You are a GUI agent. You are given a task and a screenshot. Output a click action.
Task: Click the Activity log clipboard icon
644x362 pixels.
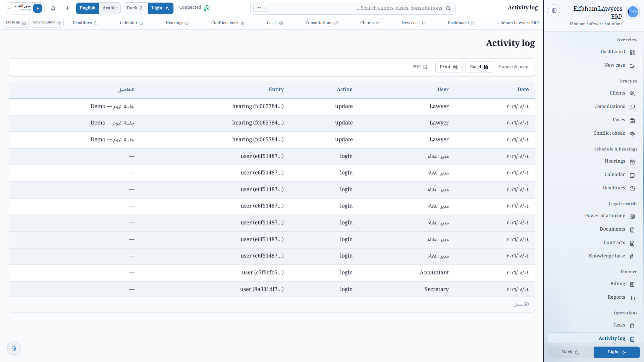tap(632, 339)
